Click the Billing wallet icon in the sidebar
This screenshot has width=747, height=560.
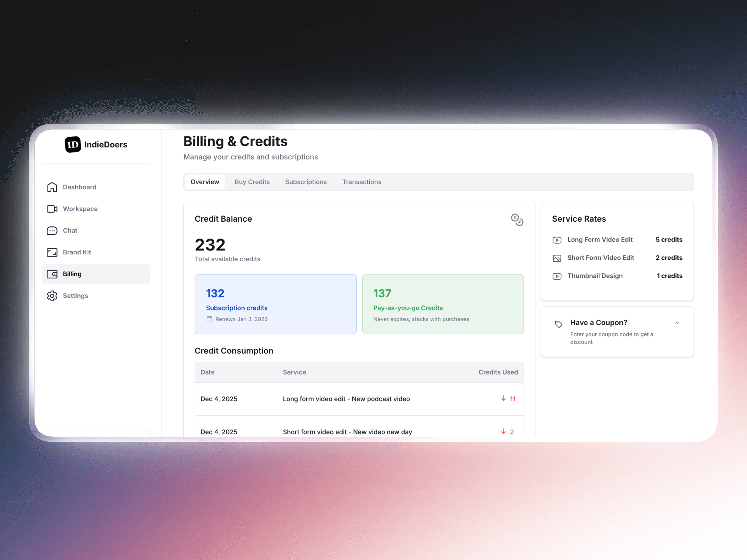[x=52, y=274]
